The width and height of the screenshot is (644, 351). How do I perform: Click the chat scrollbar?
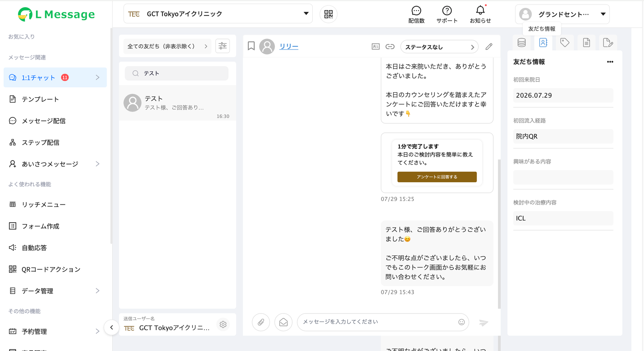499,234
